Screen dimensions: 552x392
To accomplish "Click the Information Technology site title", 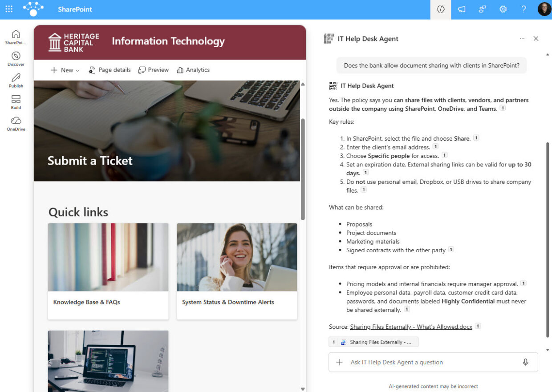I will 168,41.
